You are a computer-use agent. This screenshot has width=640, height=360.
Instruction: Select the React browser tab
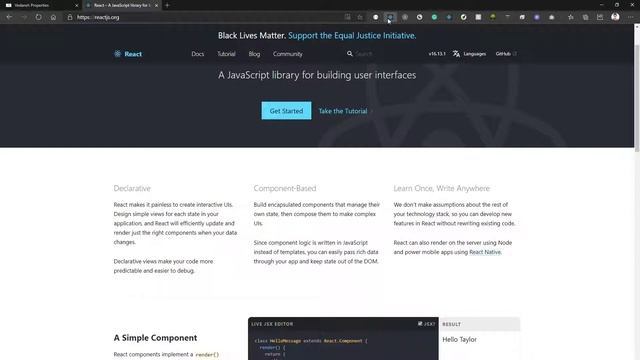121,5
